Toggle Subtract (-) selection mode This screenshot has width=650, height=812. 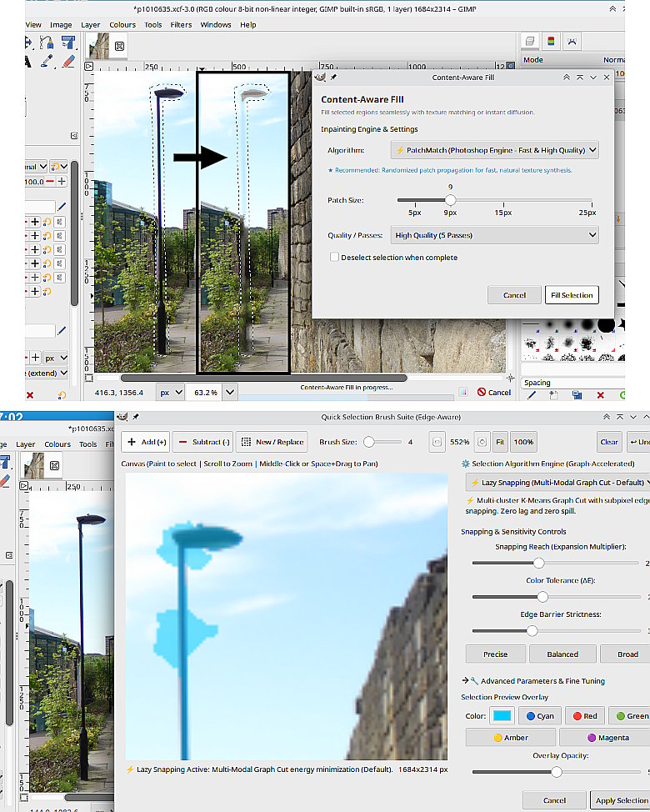pyautogui.click(x=203, y=442)
